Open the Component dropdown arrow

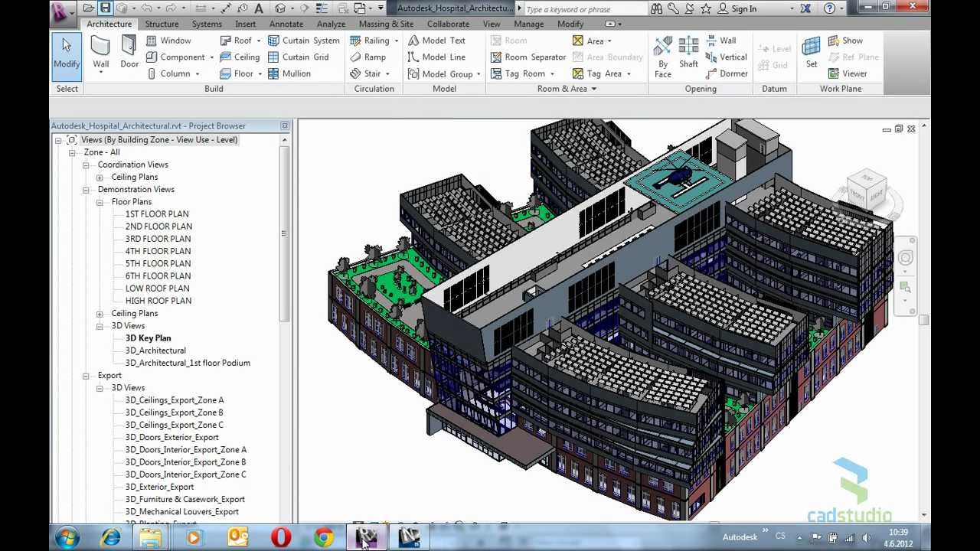pos(211,57)
